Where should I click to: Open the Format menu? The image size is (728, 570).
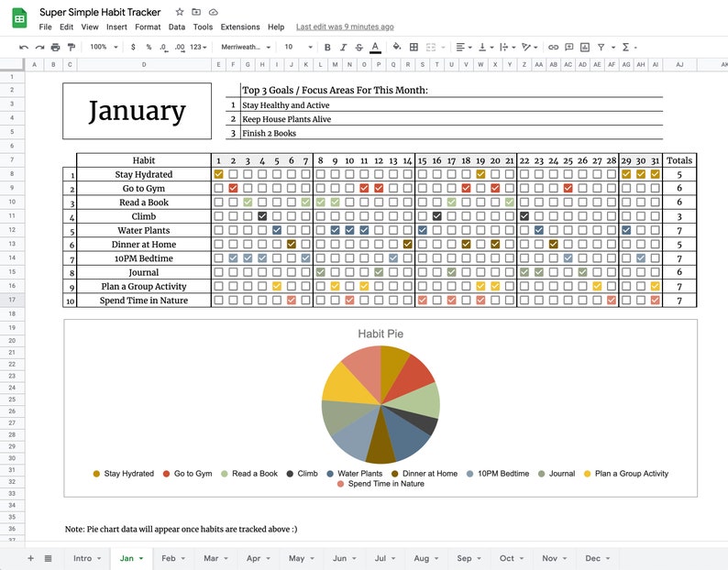[148, 27]
